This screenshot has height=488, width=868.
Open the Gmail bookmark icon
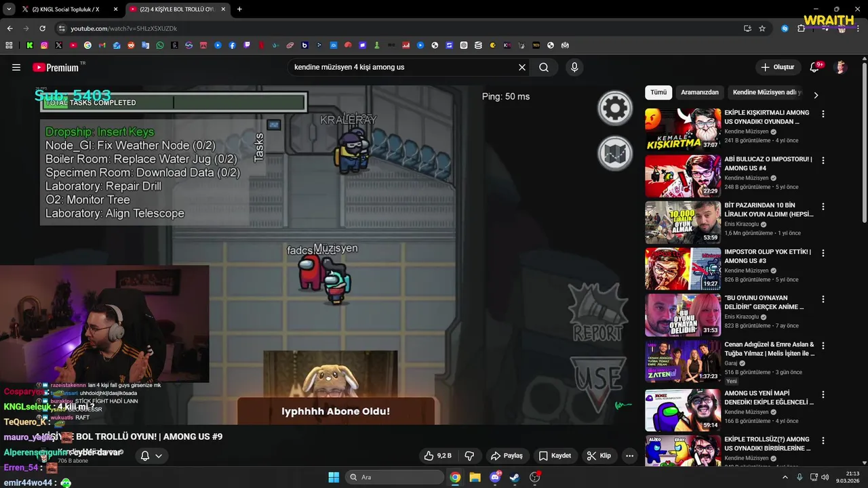tap(102, 45)
